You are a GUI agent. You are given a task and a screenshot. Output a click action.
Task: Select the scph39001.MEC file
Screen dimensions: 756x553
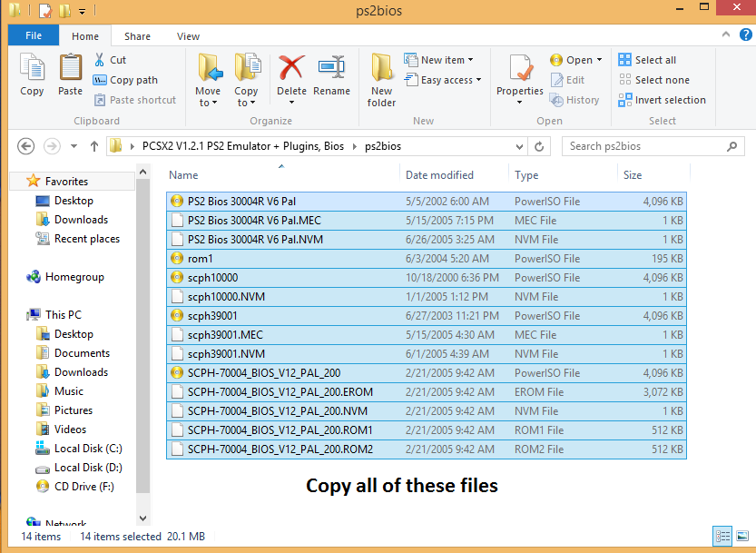coord(427,335)
